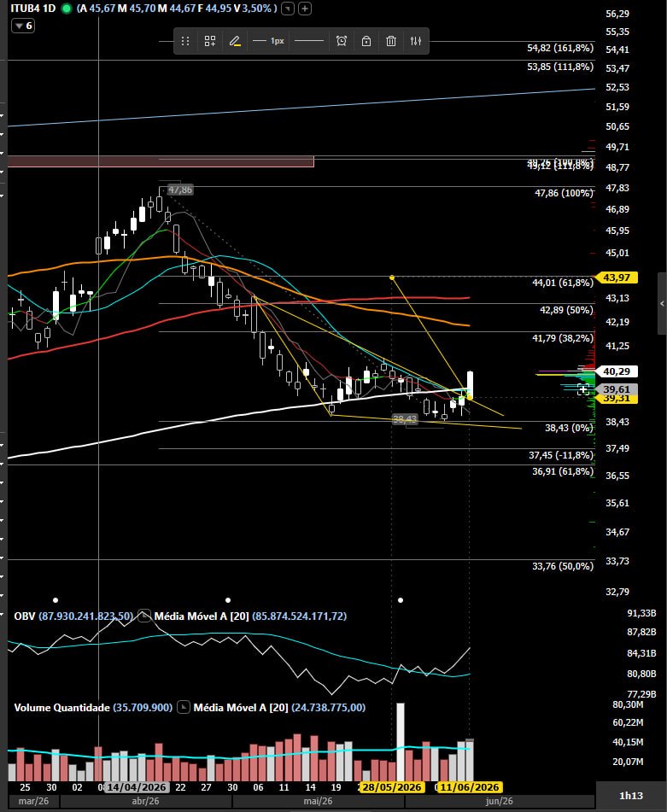Image resolution: width=667 pixels, height=812 pixels.
Task: Click the 37,45 (-11,8%) Fibonacci label
Action: 561,455
